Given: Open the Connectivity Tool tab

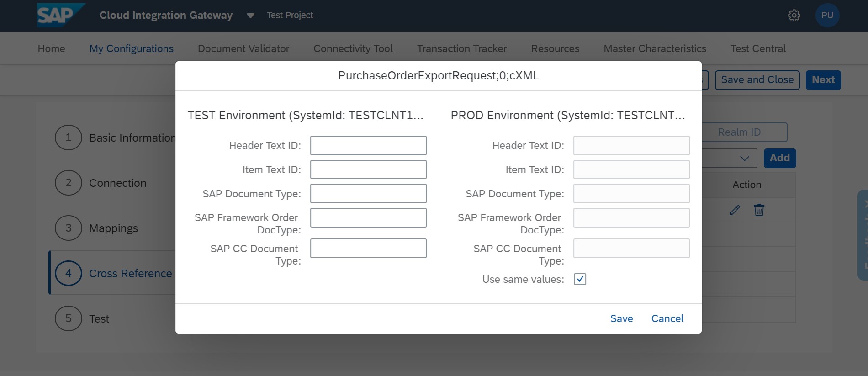Looking at the screenshot, I should 353,48.
